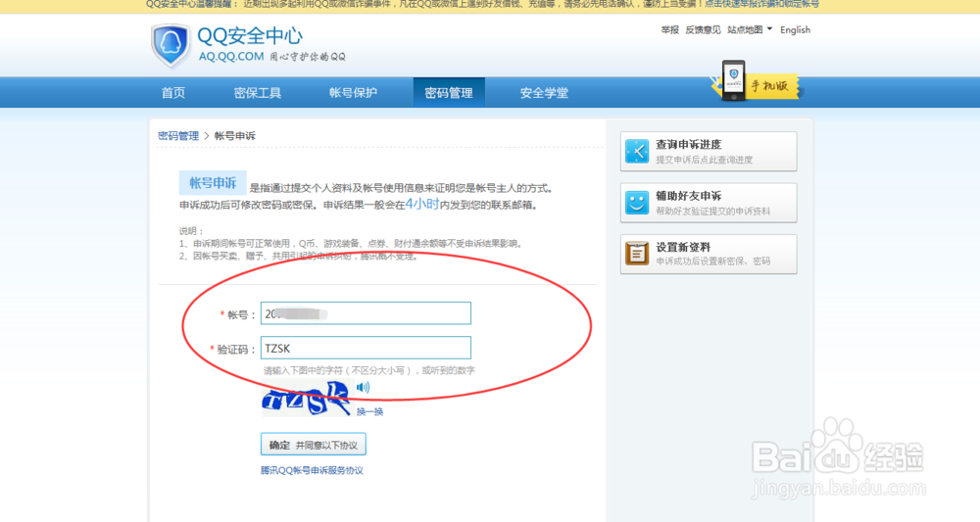
Task: Go to the 首页 nav tab
Action: coord(173,93)
